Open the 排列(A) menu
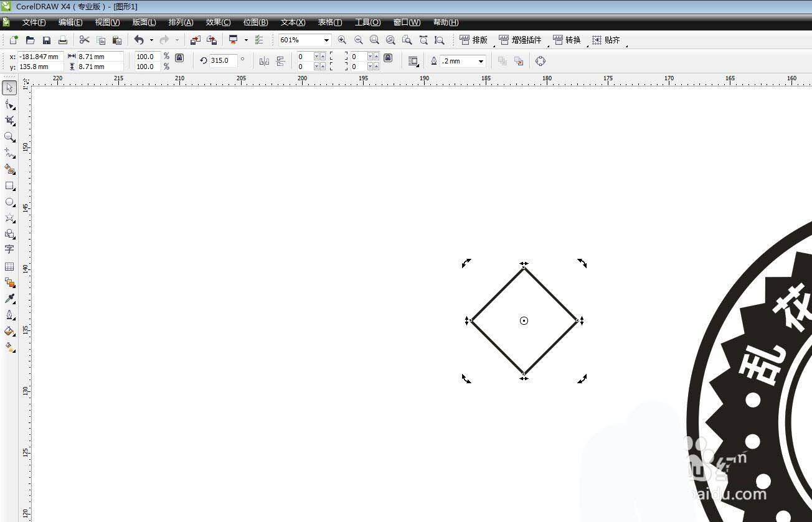 [x=181, y=22]
